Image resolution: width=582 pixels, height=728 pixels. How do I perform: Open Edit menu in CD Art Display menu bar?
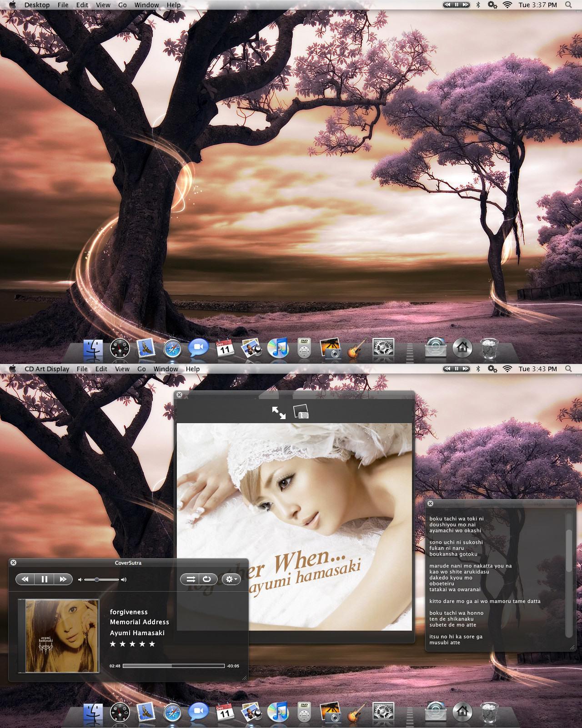pyautogui.click(x=101, y=369)
